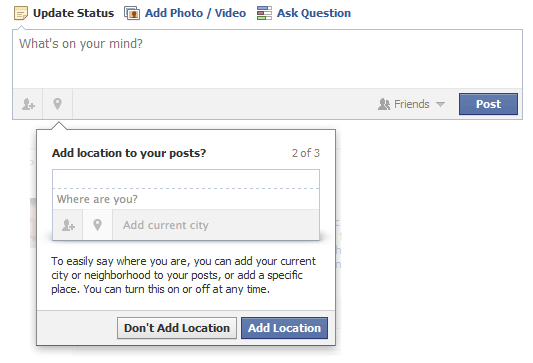Click the tag friends icon in composer
The height and width of the screenshot is (363, 533).
(28, 104)
